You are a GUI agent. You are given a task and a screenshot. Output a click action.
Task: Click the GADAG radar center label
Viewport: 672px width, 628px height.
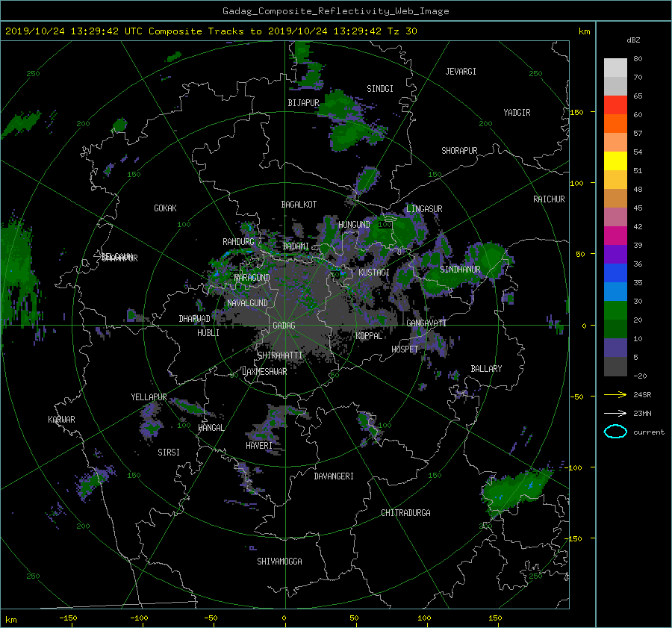pos(284,326)
